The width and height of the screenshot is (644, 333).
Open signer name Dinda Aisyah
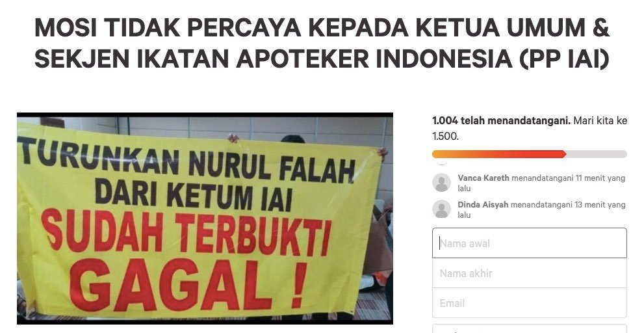point(483,204)
